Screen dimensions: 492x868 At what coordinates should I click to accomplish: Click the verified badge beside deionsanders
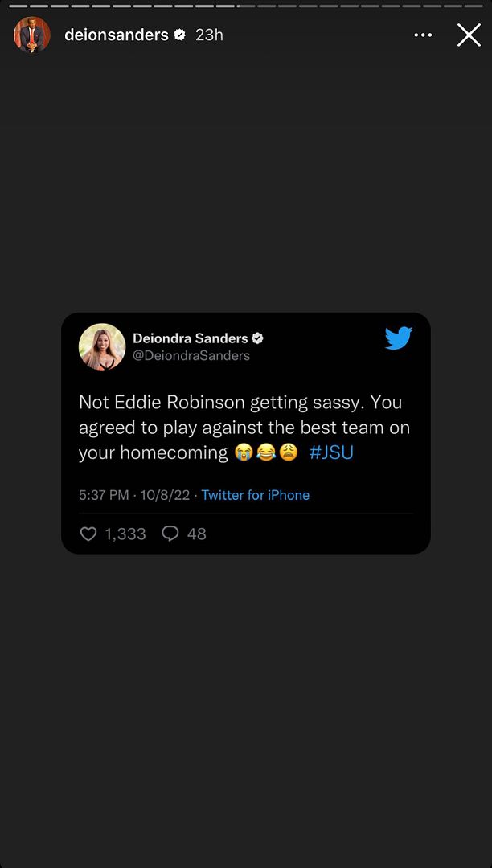pyautogui.click(x=179, y=35)
